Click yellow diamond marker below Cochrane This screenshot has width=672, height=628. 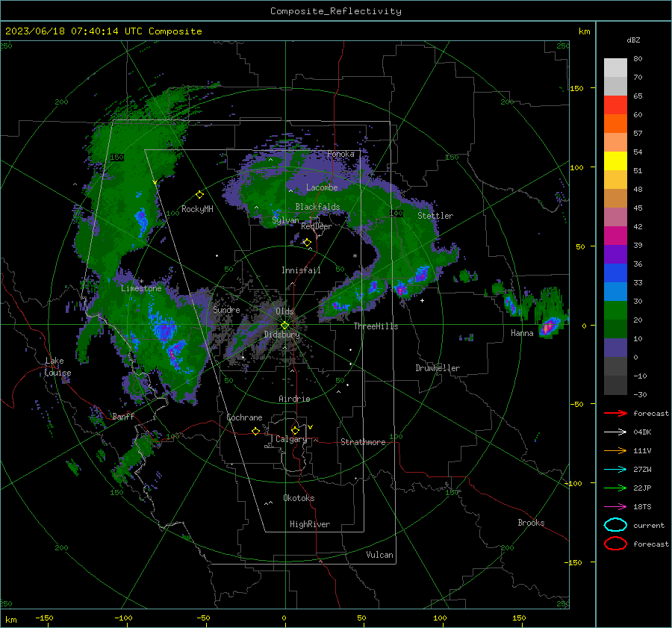coord(255,431)
